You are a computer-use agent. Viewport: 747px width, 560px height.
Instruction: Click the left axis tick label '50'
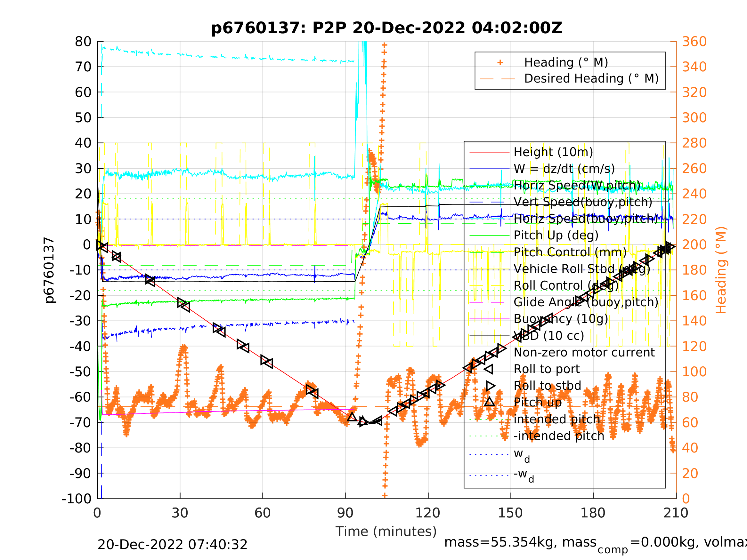[x=83, y=117]
